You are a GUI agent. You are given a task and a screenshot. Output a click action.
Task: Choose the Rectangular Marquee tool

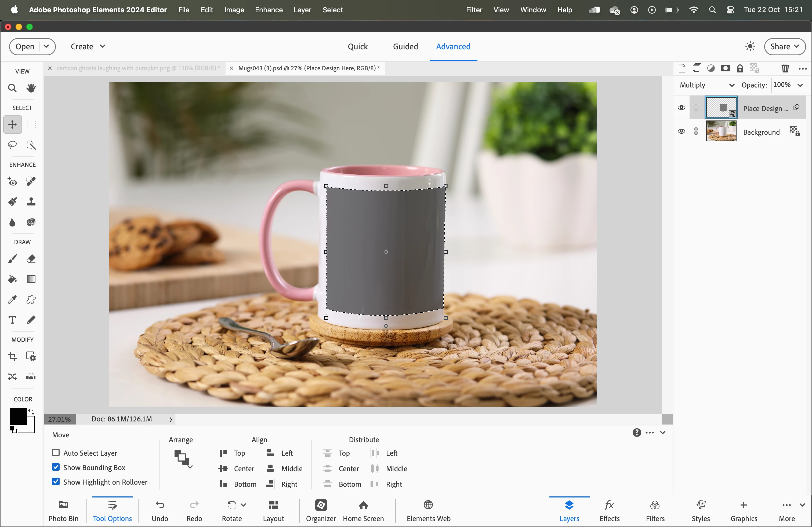(x=31, y=125)
